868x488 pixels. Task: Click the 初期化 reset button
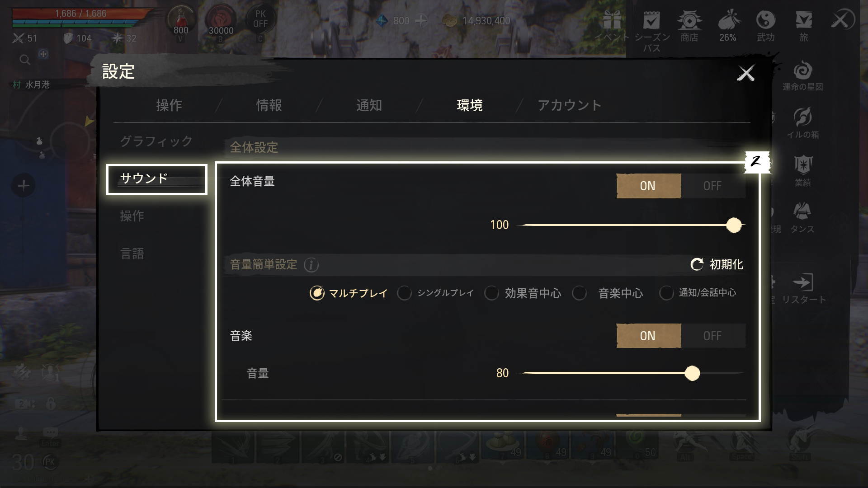(x=717, y=264)
